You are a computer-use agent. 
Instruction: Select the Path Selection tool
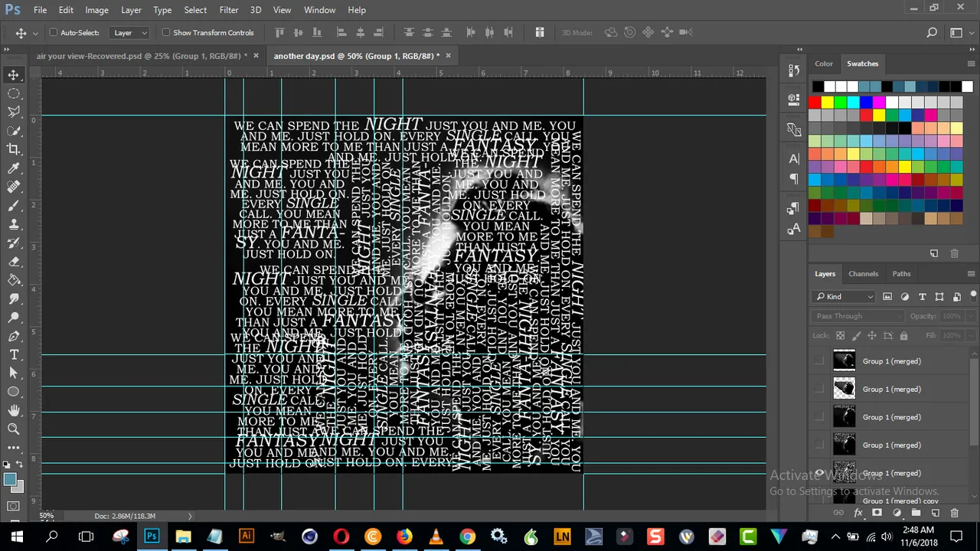(x=14, y=373)
